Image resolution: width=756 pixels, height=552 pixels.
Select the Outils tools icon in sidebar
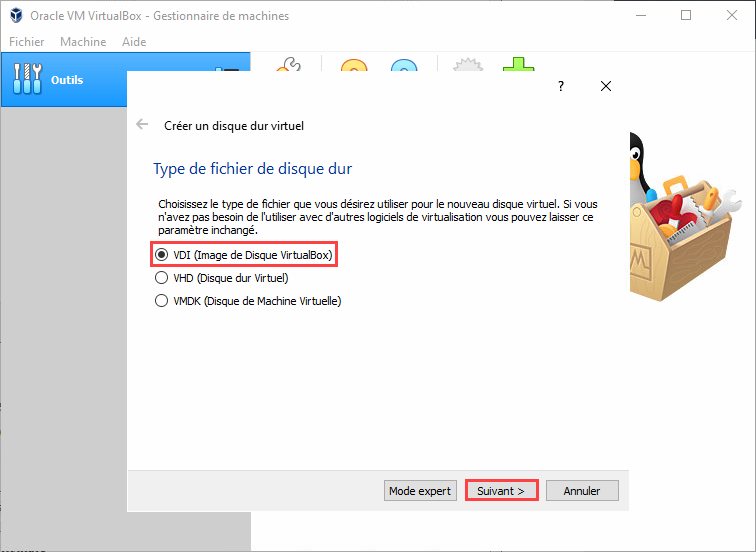pyautogui.click(x=27, y=79)
